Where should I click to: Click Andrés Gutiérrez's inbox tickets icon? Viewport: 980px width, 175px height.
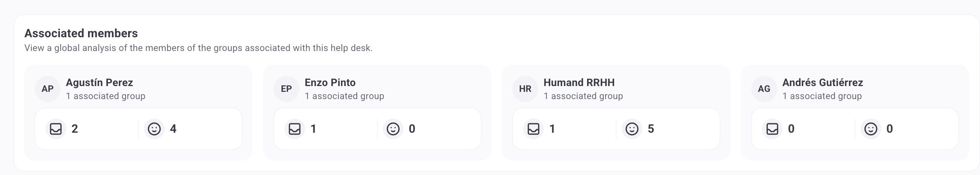coord(772,129)
